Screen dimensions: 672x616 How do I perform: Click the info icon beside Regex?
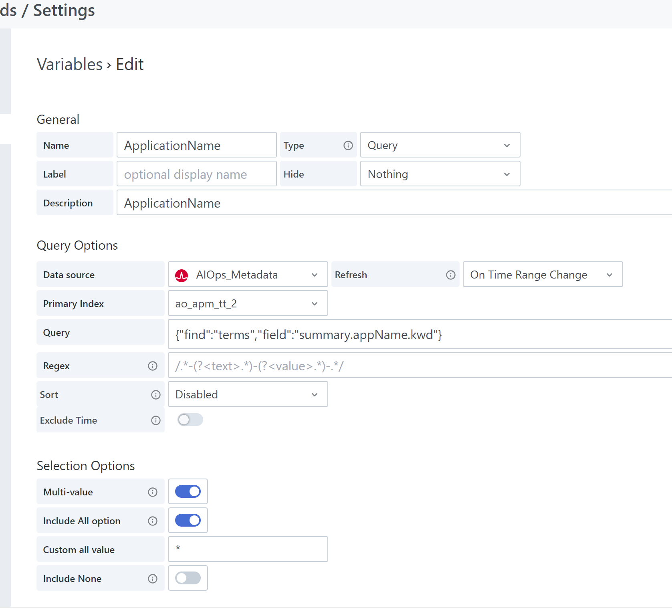click(x=153, y=366)
